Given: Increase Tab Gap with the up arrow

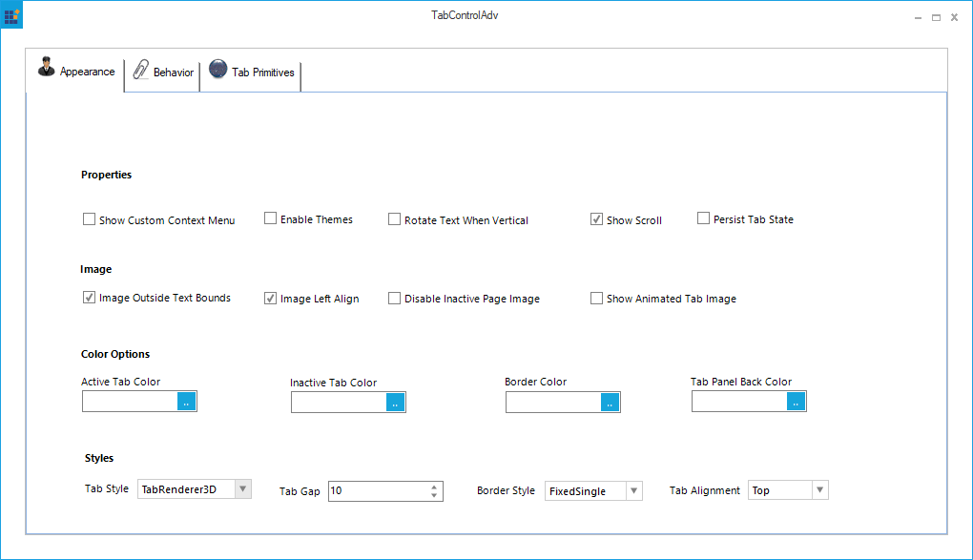Looking at the screenshot, I should [434, 487].
